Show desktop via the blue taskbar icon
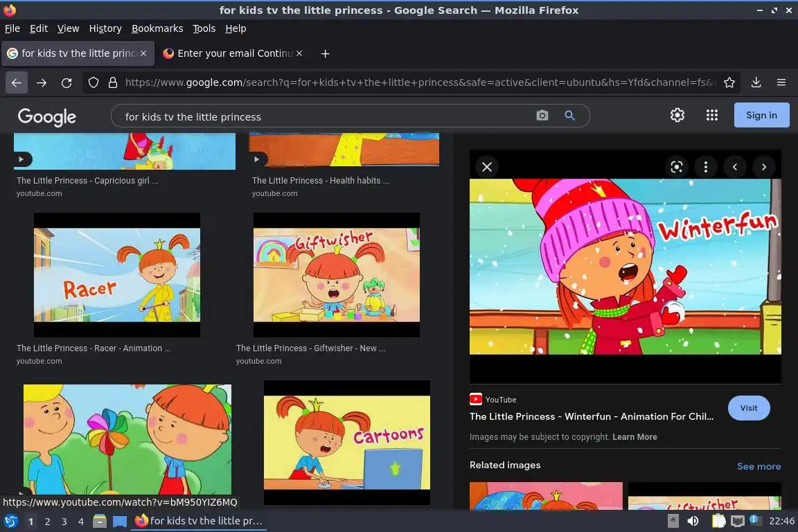Viewport: 798px width, 532px height. [120, 521]
